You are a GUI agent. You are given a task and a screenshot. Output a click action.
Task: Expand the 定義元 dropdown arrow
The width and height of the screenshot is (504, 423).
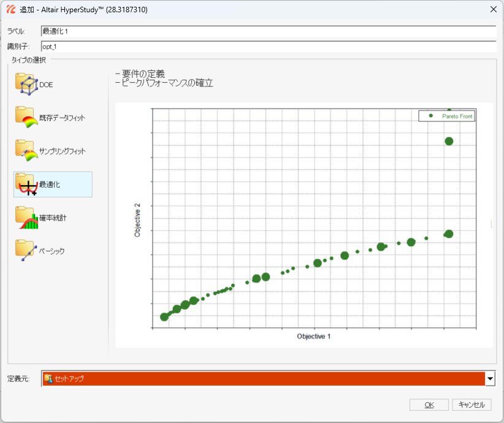(490, 379)
